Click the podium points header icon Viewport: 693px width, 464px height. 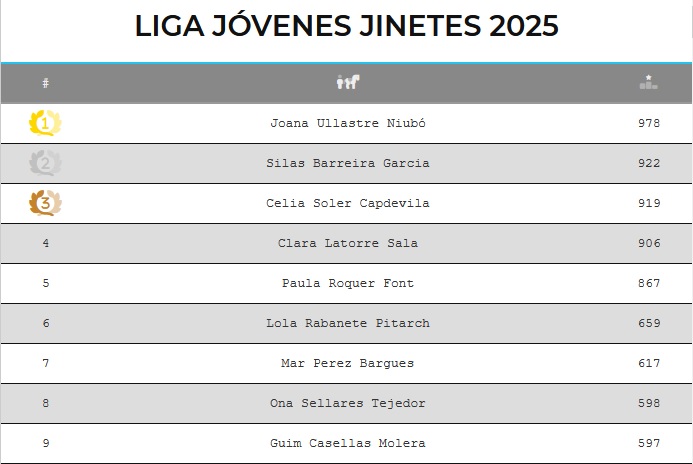tap(648, 83)
